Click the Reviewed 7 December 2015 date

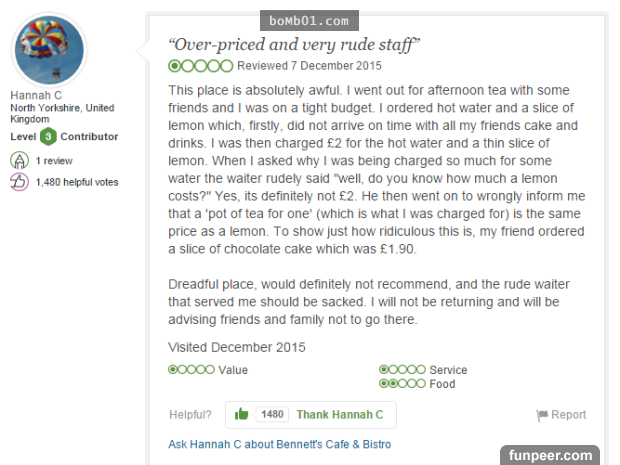309,66
